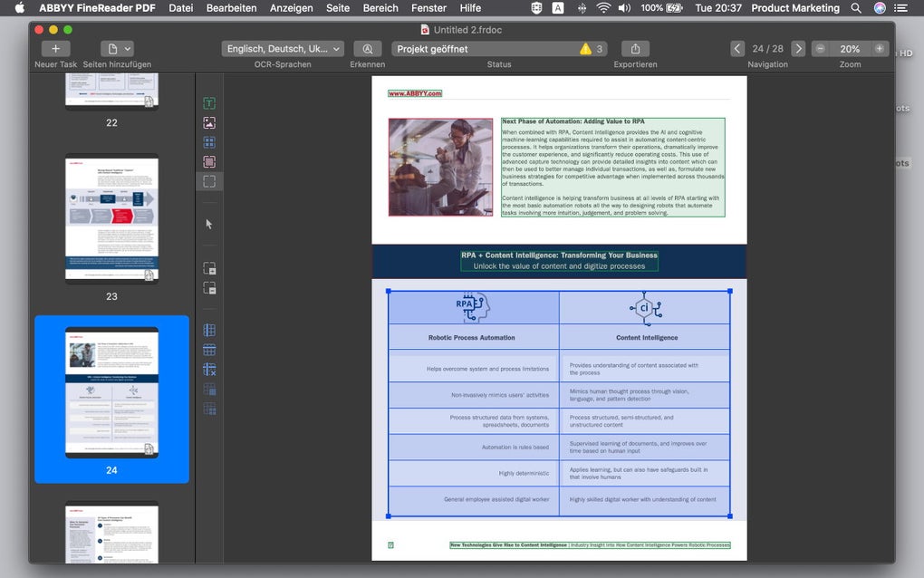
Task: Select the page 23 thumbnail
Action: [x=111, y=220]
